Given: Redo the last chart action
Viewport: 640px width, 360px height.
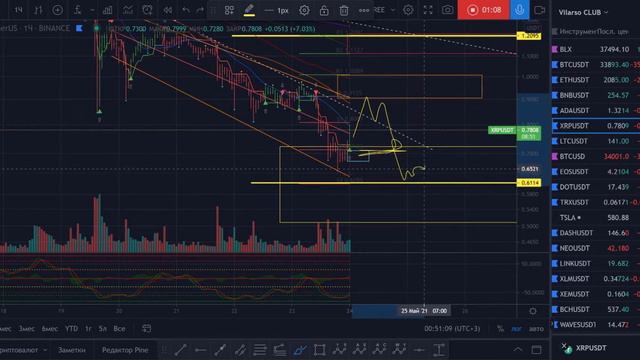Looking at the screenshot, I should click(x=200, y=10).
